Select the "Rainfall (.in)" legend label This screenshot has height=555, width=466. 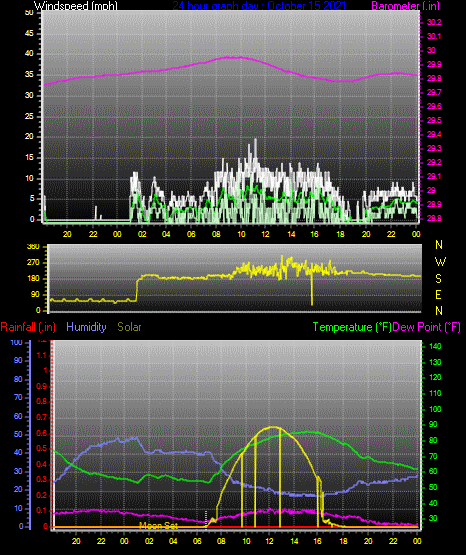point(28,327)
